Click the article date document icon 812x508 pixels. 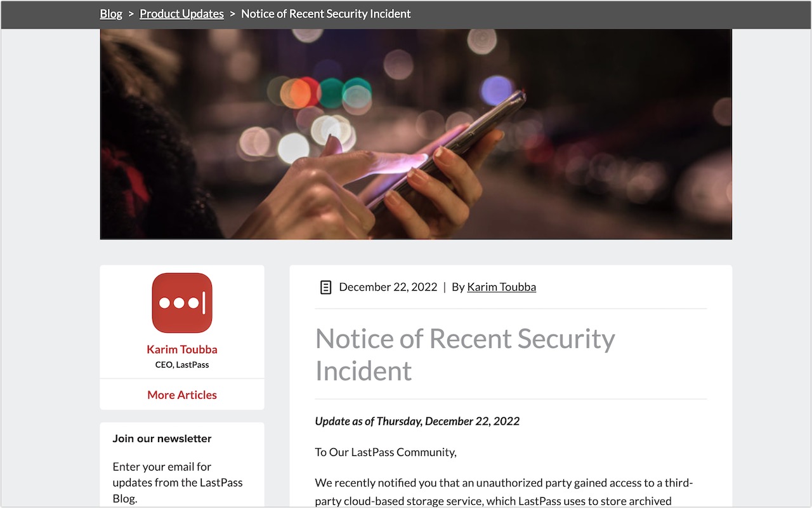[x=325, y=287]
